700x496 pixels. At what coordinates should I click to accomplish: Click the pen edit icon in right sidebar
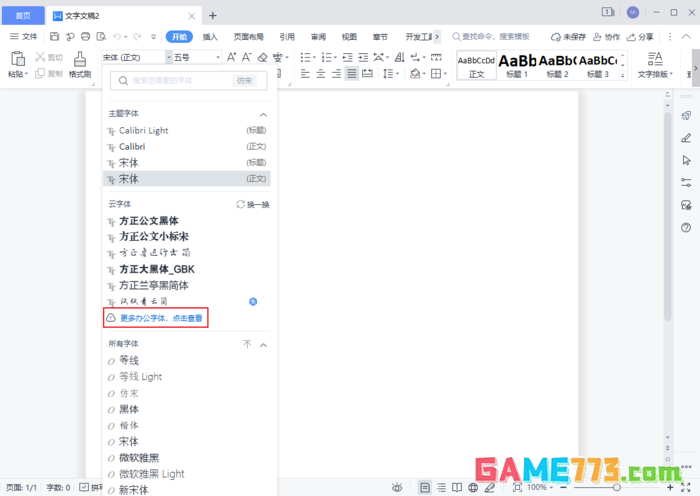[x=686, y=138]
